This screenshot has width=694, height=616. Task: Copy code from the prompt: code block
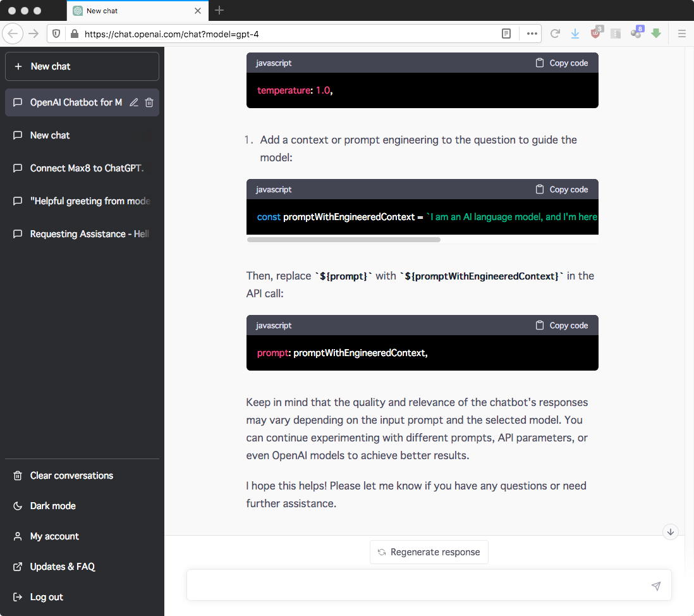coord(562,326)
